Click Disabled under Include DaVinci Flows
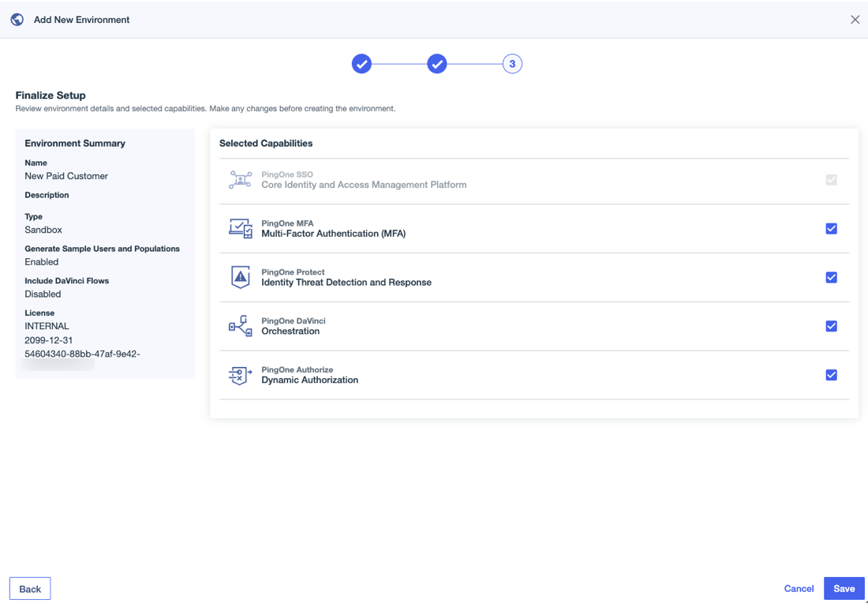 (43, 294)
